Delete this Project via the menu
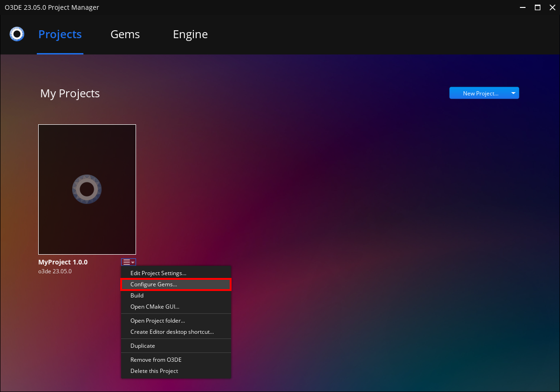The image size is (560, 392). point(154,371)
